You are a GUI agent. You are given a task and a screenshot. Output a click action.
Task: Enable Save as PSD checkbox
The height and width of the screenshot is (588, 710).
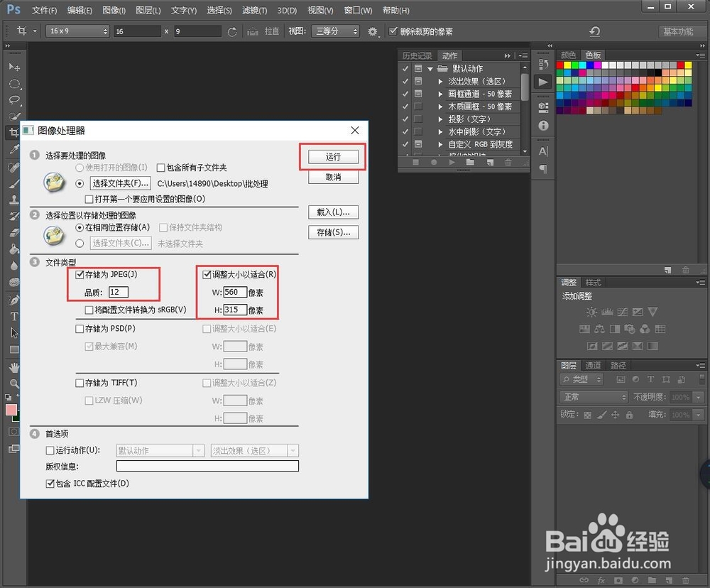[80, 329]
